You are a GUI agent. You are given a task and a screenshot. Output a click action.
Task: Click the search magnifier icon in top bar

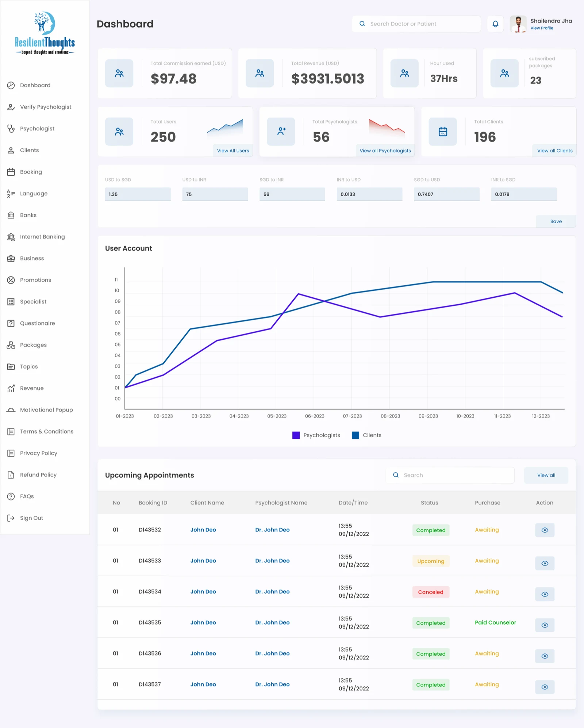(x=362, y=24)
